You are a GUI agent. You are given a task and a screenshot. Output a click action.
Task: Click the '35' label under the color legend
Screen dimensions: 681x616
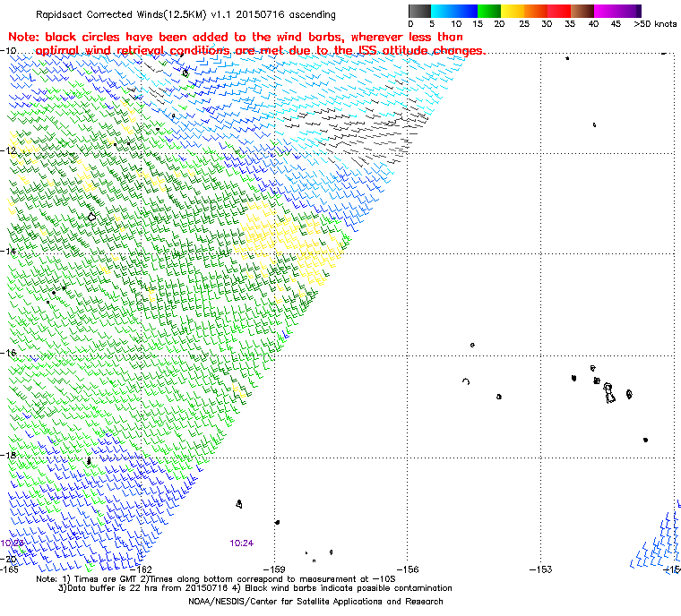click(570, 24)
